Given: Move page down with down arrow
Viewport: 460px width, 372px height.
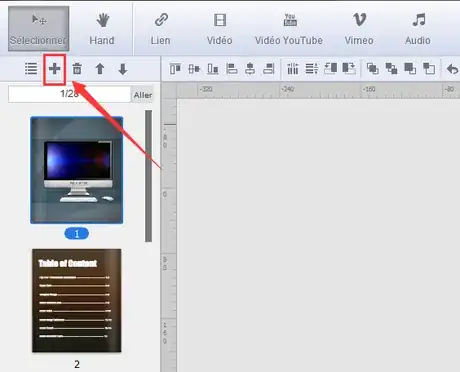Looking at the screenshot, I should click(x=123, y=69).
